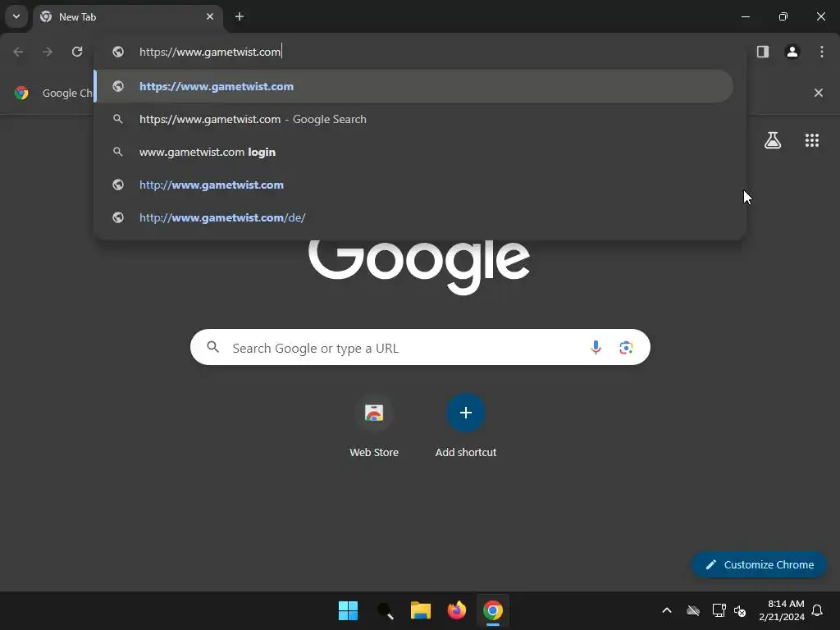Dismiss the Google Chrome infobar

(x=819, y=93)
